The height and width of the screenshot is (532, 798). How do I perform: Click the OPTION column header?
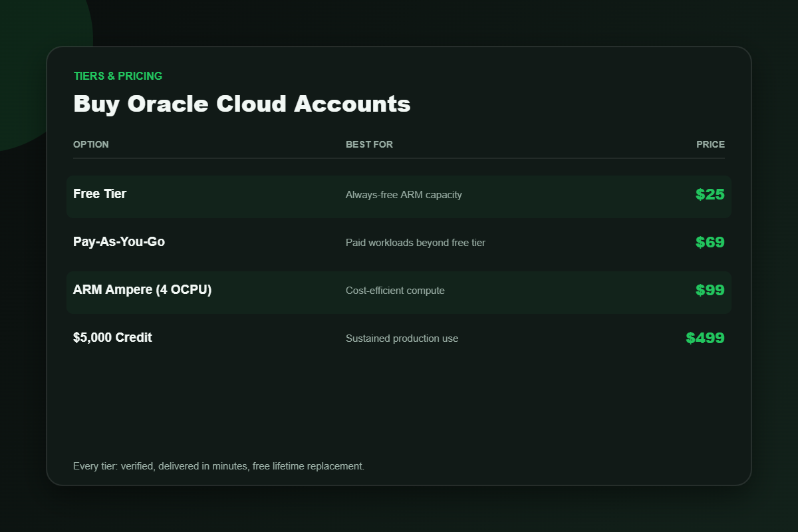[91, 144]
